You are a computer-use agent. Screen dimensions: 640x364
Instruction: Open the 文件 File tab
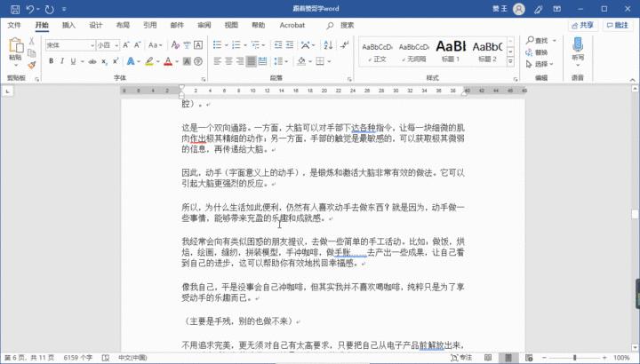point(14,25)
